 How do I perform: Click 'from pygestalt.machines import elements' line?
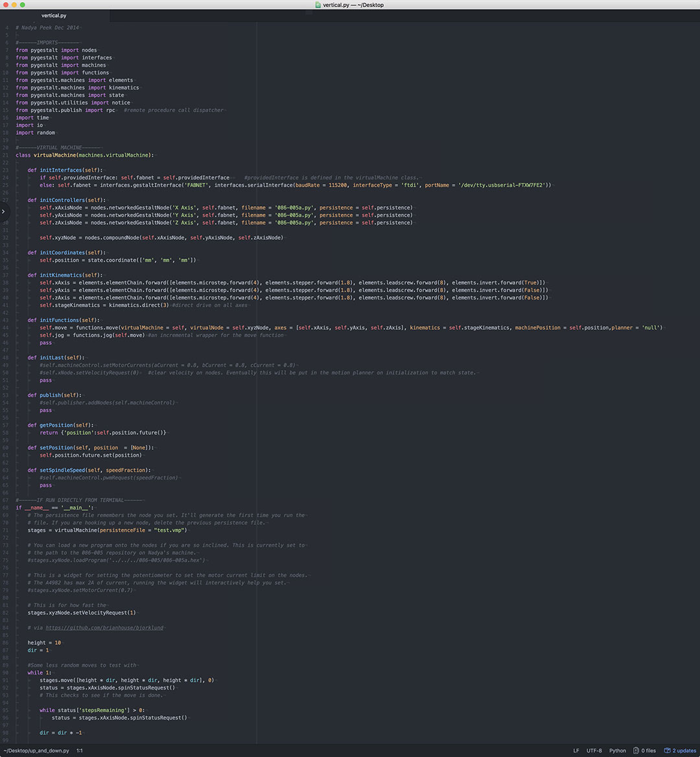(x=75, y=80)
